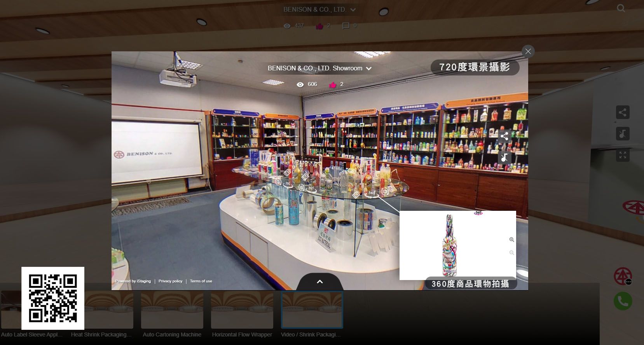Open the search icon in the top corner
Screen dimensions: 644x345
coord(621,8)
